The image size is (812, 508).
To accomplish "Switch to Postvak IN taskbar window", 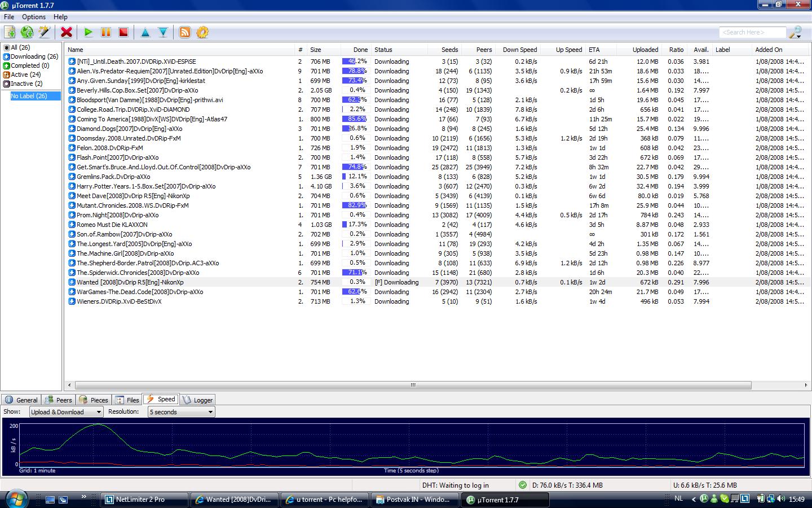I will [x=415, y=500].
